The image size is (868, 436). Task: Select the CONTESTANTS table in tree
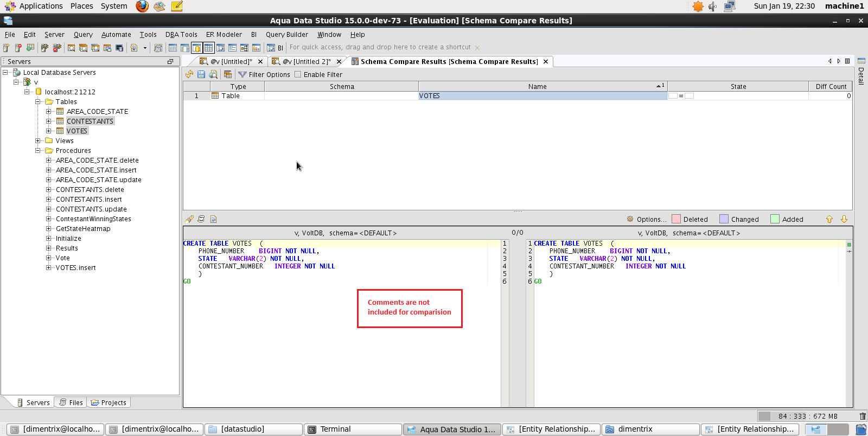tap(90, 121)
